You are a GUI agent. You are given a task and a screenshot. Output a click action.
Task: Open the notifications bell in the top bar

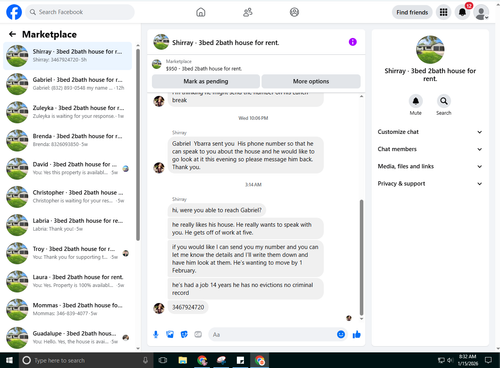[462, 12]
